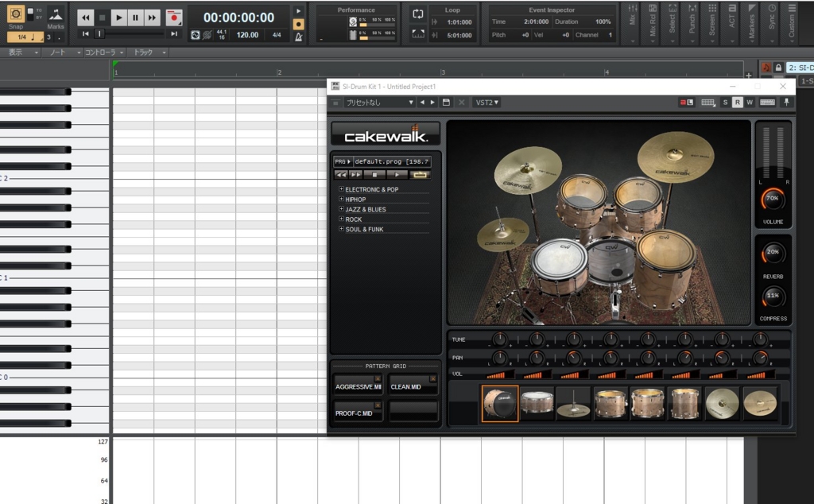Open the VST2 dropdown menu
814x504 pixels.
(x=487, y=103)
